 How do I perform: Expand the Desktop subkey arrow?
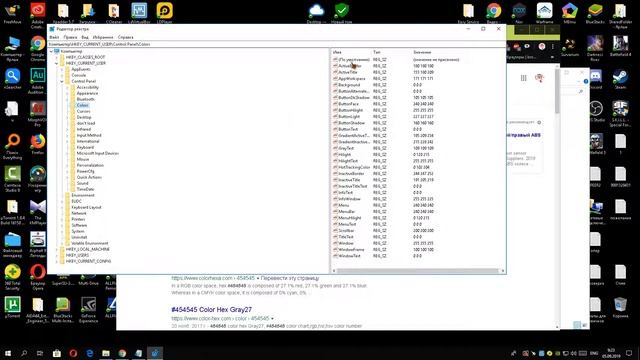67,117
